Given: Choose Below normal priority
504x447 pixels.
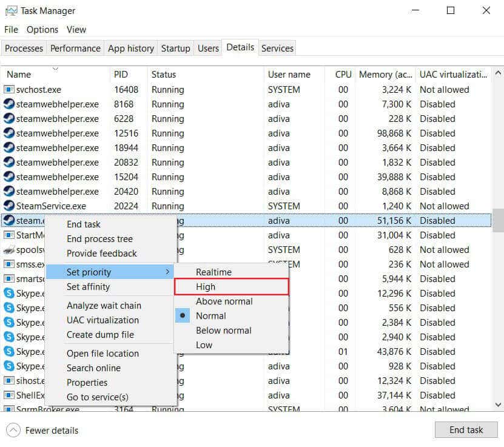Looking at the screenshot, I should (232, 331).
